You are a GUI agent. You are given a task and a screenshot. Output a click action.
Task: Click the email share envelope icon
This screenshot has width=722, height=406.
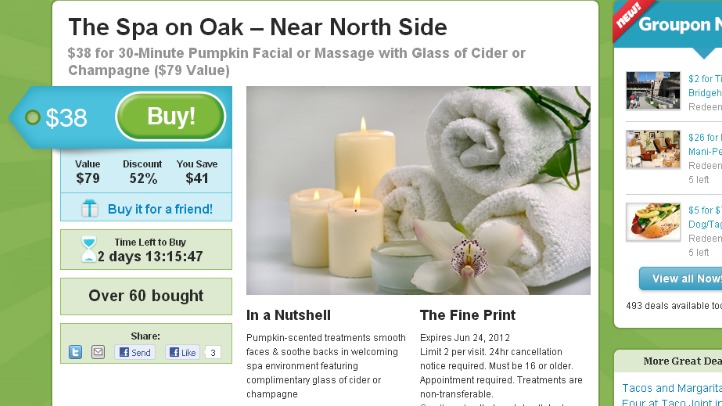pyautogui.click(x=98, y=352)
